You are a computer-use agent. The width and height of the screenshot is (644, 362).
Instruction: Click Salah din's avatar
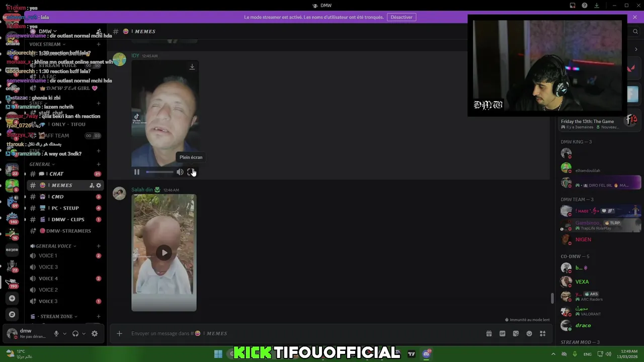pos(119,193)
